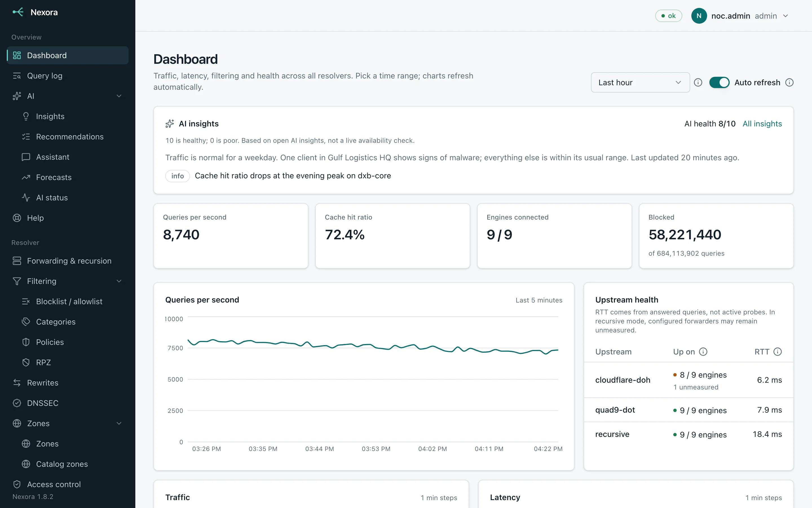The image size is (812, 508).
Task: Click the N user avatar
Action: click(x=699, y=16)
